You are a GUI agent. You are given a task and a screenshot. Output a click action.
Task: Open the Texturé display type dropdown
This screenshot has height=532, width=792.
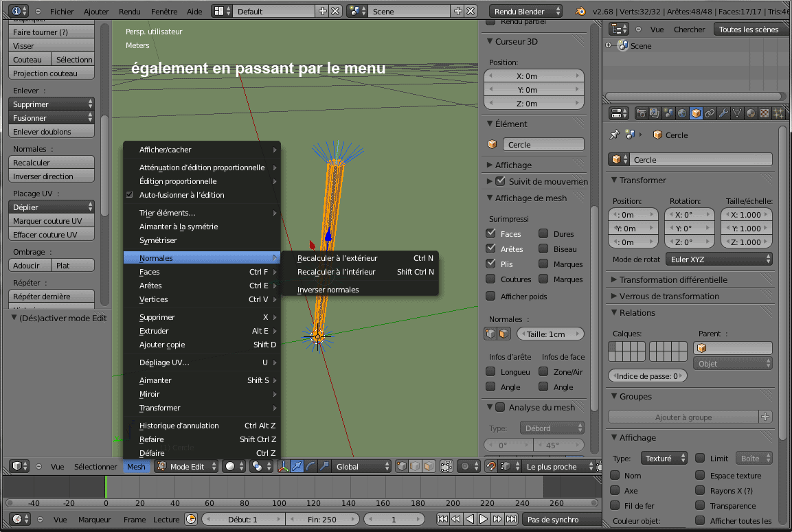(664, 459)
